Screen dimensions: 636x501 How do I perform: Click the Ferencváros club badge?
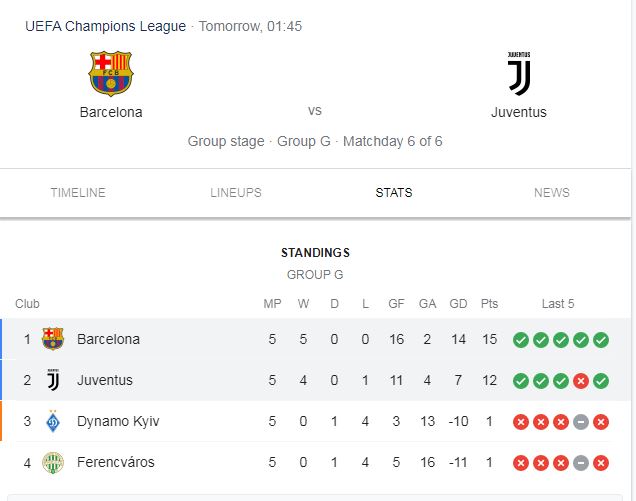coord(53,462)
